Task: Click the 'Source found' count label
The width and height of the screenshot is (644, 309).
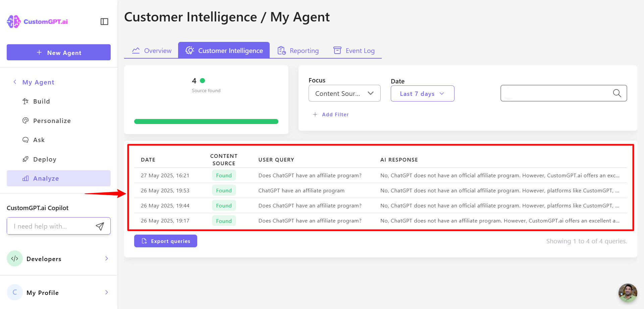Action: (206, 90)
